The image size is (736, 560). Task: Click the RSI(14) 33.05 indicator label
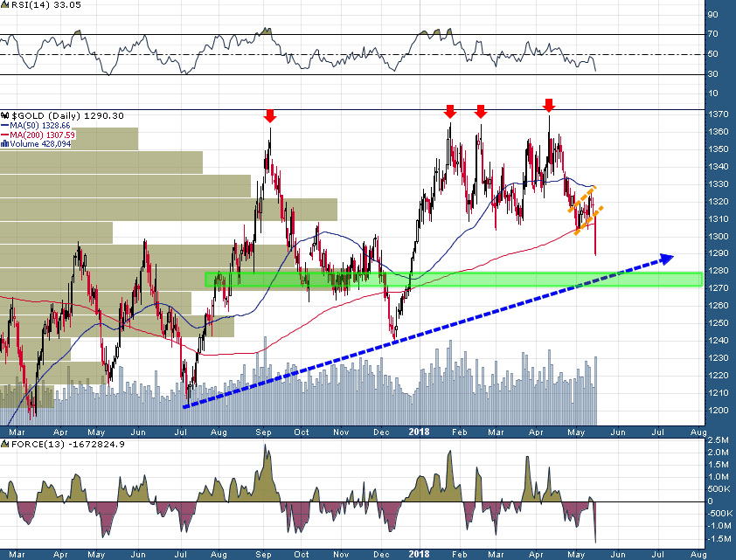(45, 4)
